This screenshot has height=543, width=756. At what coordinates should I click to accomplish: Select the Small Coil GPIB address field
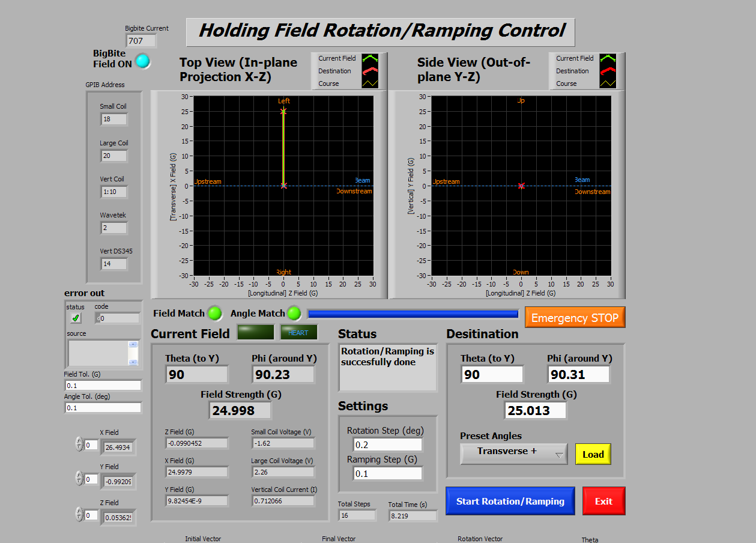[x=114, y=120]
